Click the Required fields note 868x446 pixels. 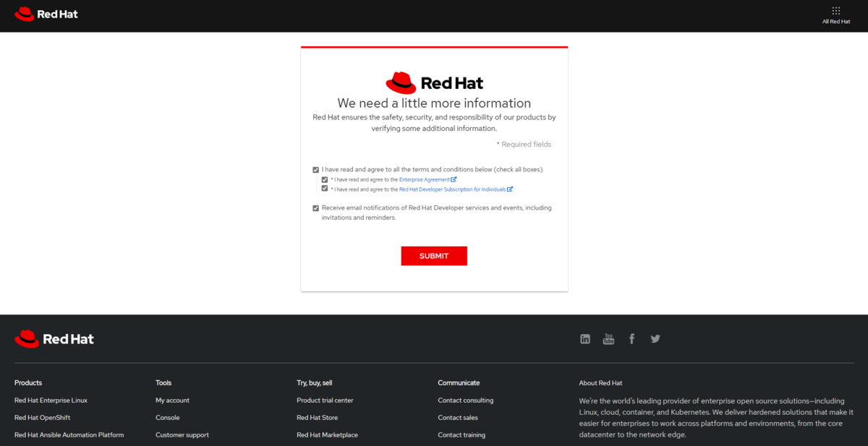point(524,145)
